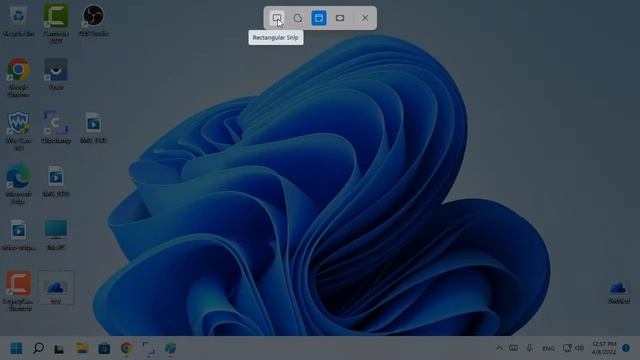Image resolution: width=640 pixels, height=360 pixels.
Task: Open the ENG language switcher
Action: click(x=548, y=349)
